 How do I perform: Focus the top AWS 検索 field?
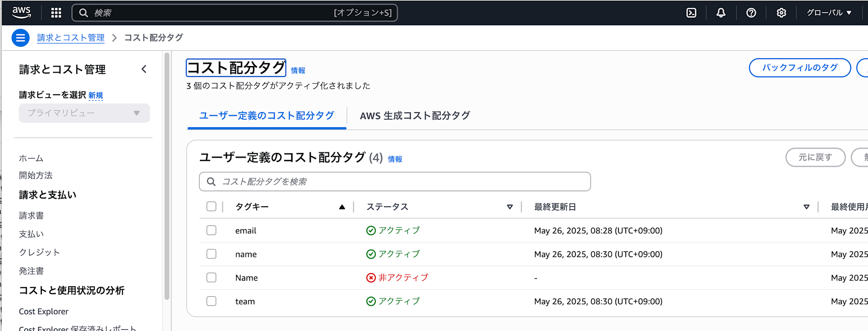tap(235, 13)
